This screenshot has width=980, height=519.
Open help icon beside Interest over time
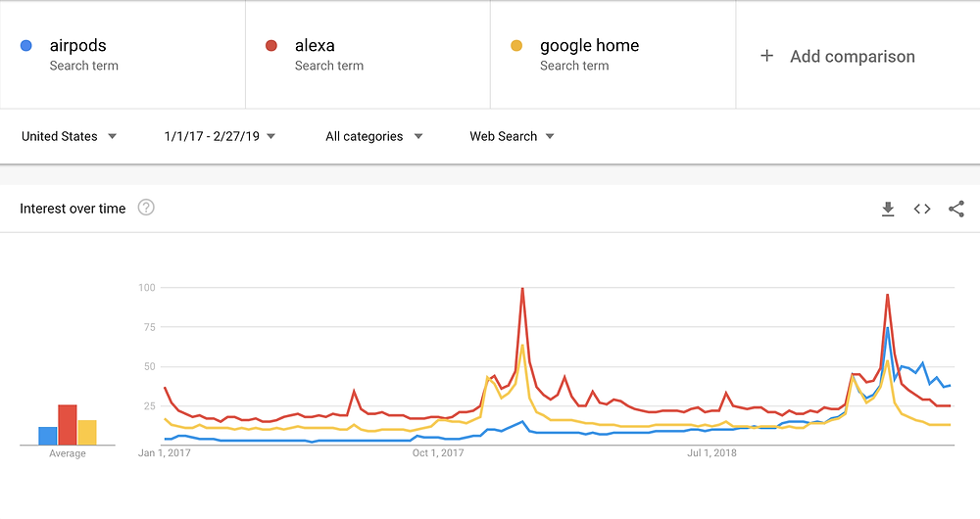tap(146, 208)
